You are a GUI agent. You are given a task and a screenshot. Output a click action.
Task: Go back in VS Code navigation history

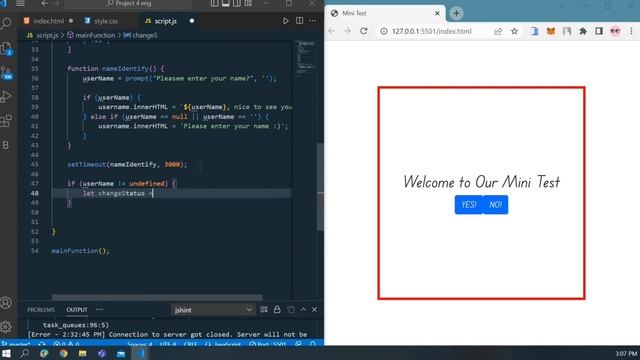tap(44, 3)
